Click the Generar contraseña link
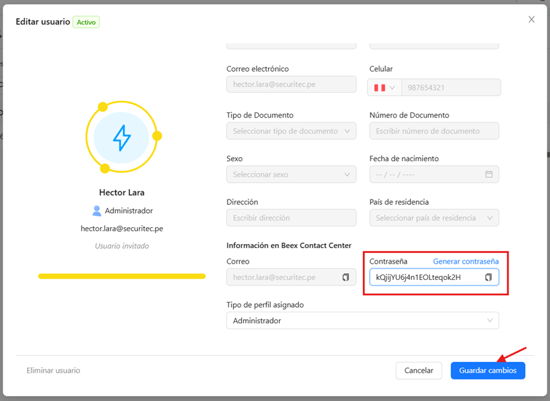Image resolution: width=550 pixels, height=401 pixels. (465, 261)
